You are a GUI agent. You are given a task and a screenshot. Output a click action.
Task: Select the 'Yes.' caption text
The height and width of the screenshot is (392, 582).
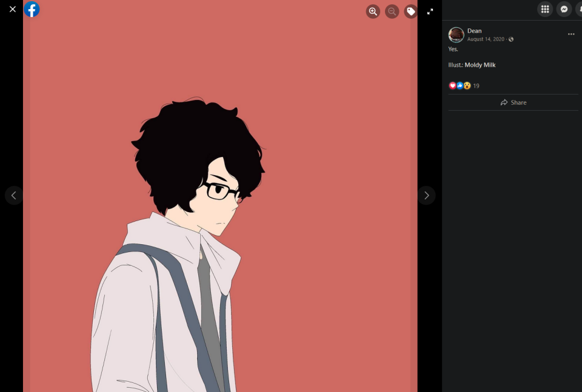(453, 49)
